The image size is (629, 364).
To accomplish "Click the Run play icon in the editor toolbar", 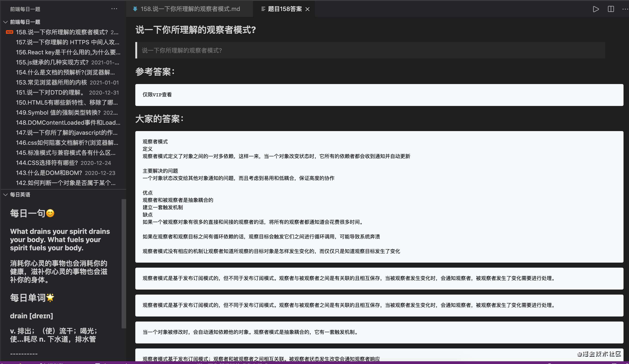I will (596, 9).
